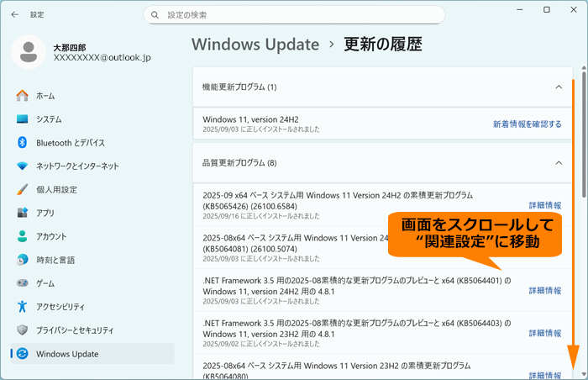Open 時刻と言語 settings page
The width and height of the screenshot is (588, 380).
tap(92, 260)
